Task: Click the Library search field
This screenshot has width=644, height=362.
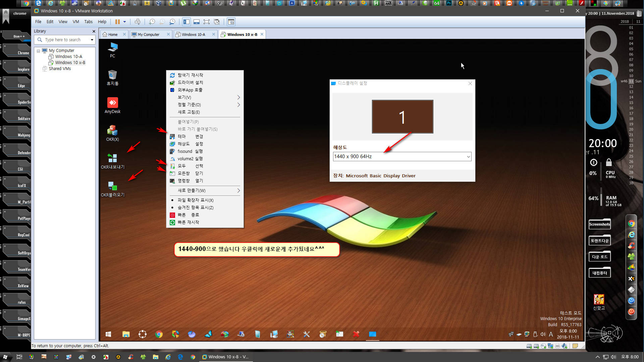Action: [x=65, y=40]
